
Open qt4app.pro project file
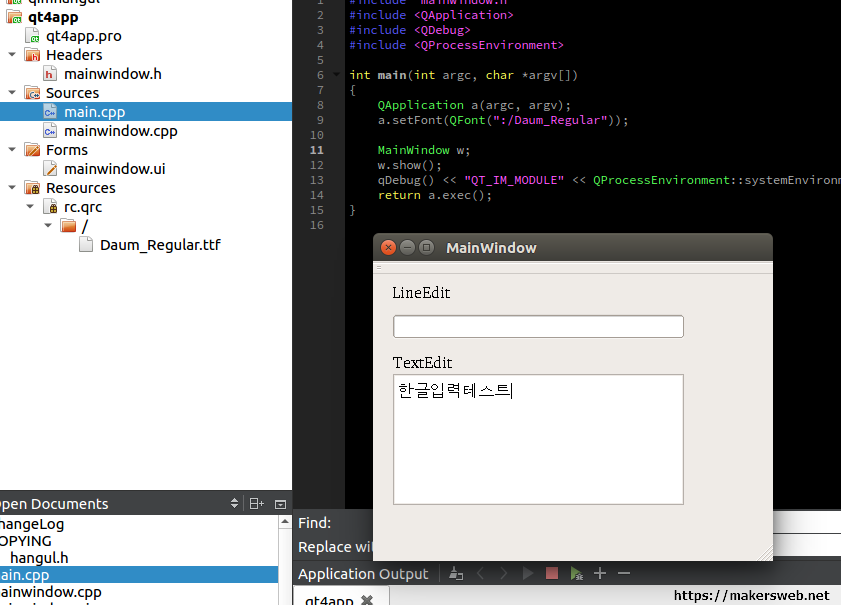84,36
